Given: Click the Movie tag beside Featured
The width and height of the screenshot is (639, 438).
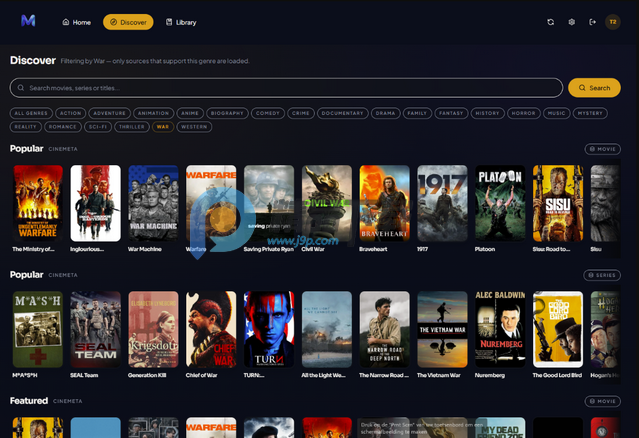Looking at the screenshot, I should click(x=603, y=401).
